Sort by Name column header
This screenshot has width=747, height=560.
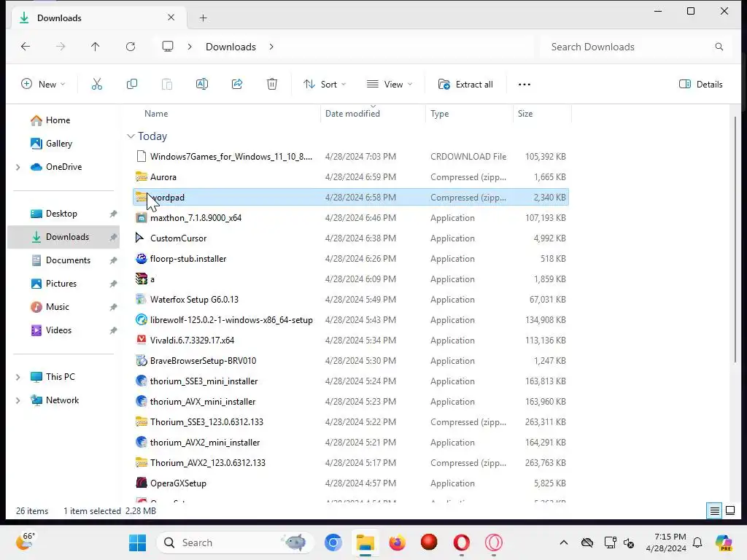point(156,114)
